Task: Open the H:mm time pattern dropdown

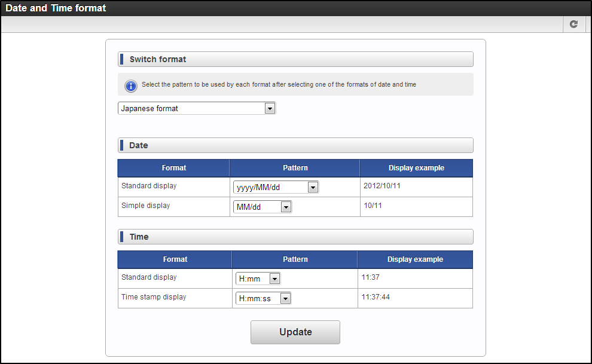Action: coord(258,279)
